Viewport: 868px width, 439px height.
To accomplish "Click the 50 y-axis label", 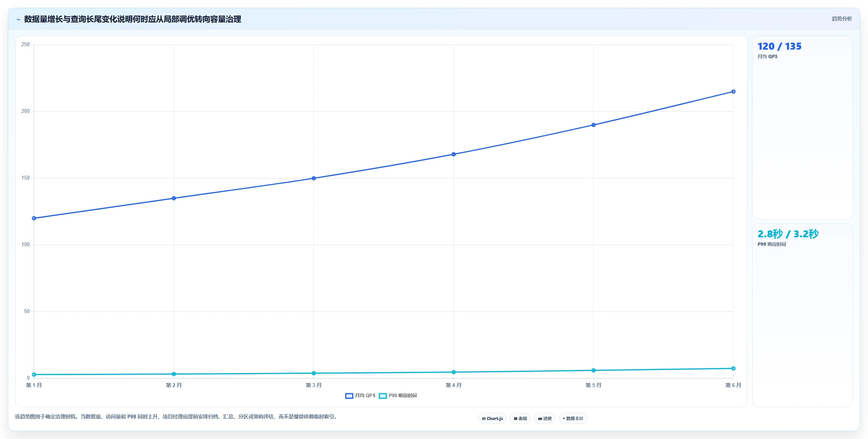I will click(27, 311).
